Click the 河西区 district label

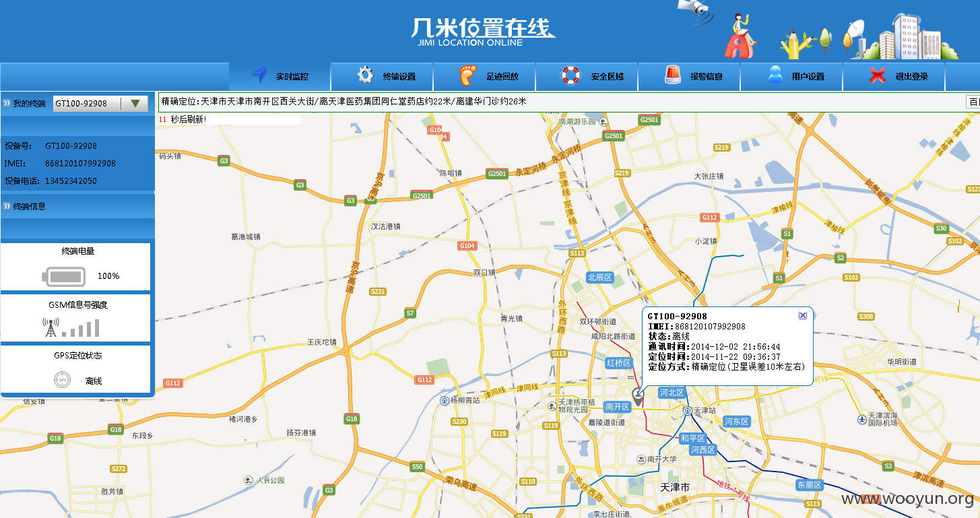[x=703, y=450]
